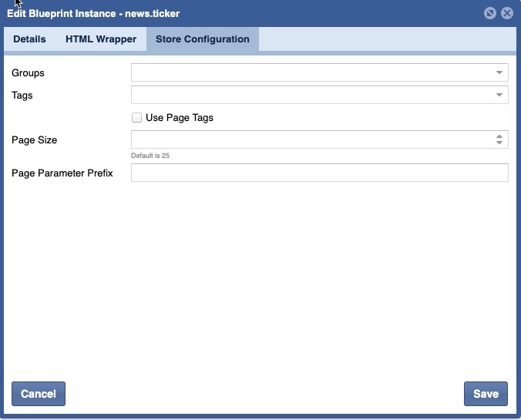This screenshot has width=521, height=420.
Task: Close the Edit Blueprint Instance dialog
Action: pos(506,13)
